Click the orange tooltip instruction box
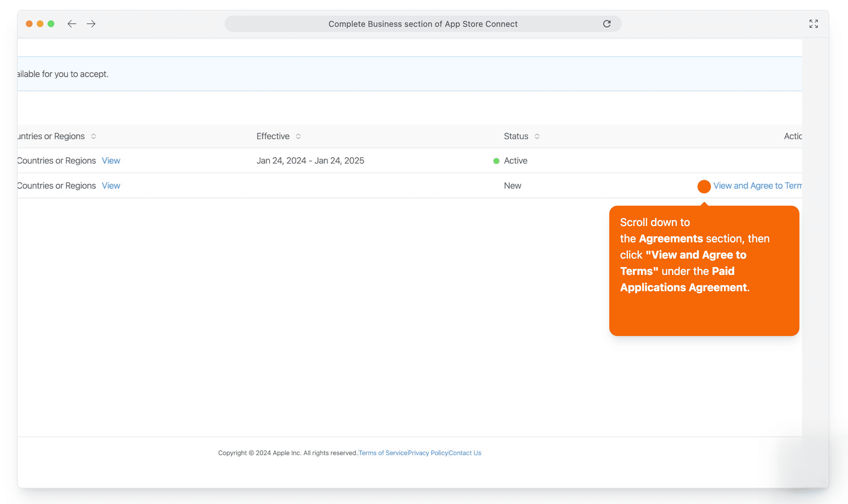848x504 pixels. [704, 271]
